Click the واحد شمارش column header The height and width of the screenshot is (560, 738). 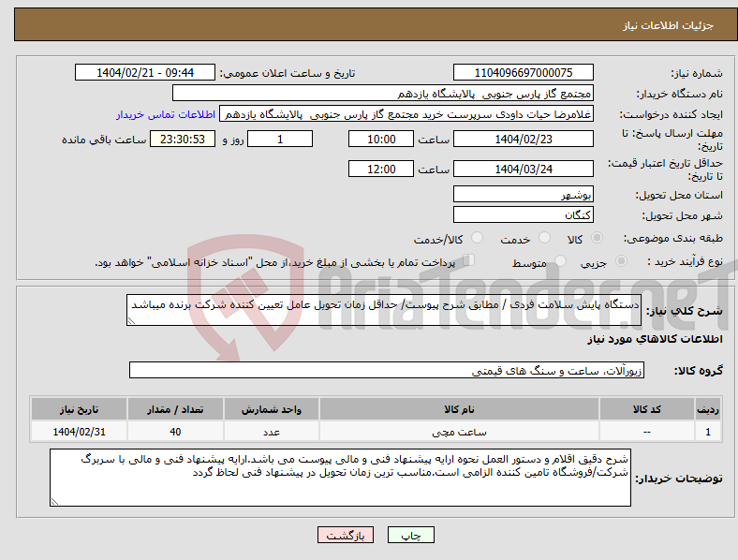pos(271,409)
